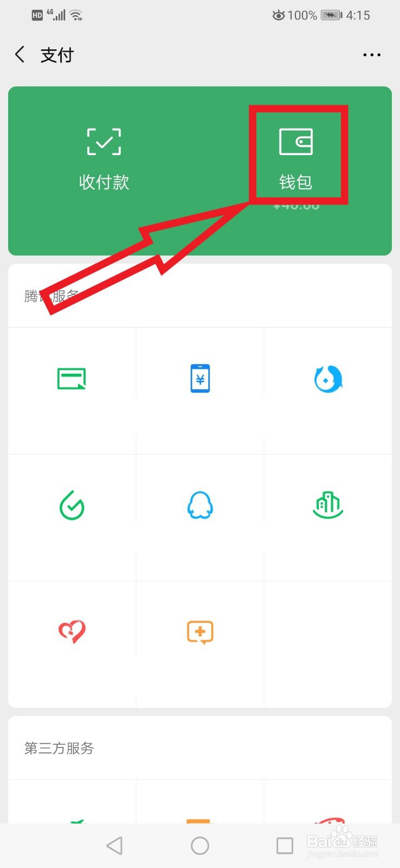400x868 pixels.
Task: Tap the Android back navigation triangle
Action: pyautogui.click(x=114, y=845)
